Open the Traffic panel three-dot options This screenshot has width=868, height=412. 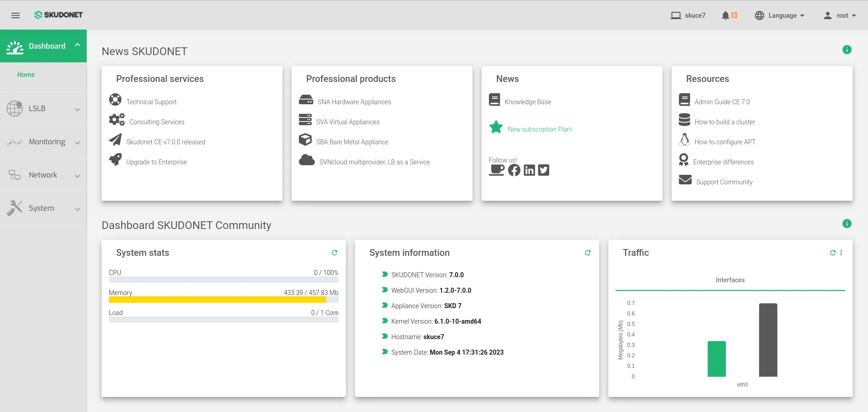[x=841, y=253]
